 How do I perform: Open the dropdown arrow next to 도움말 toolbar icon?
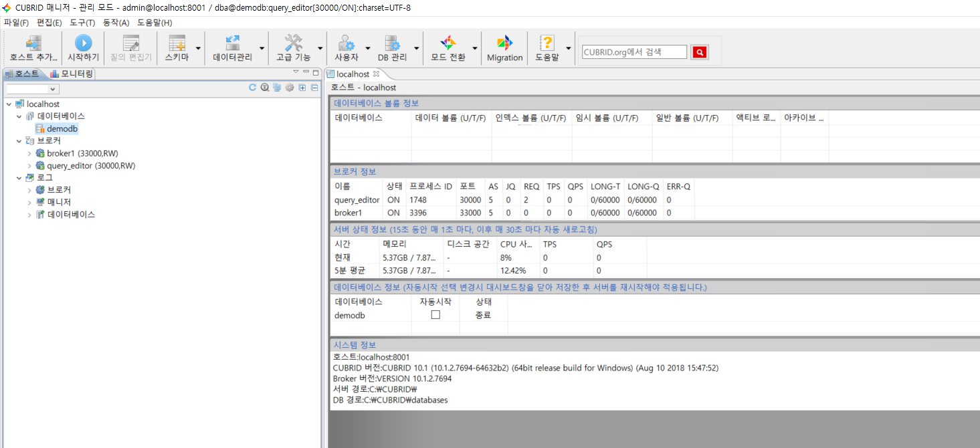click(x=569, y=48)
